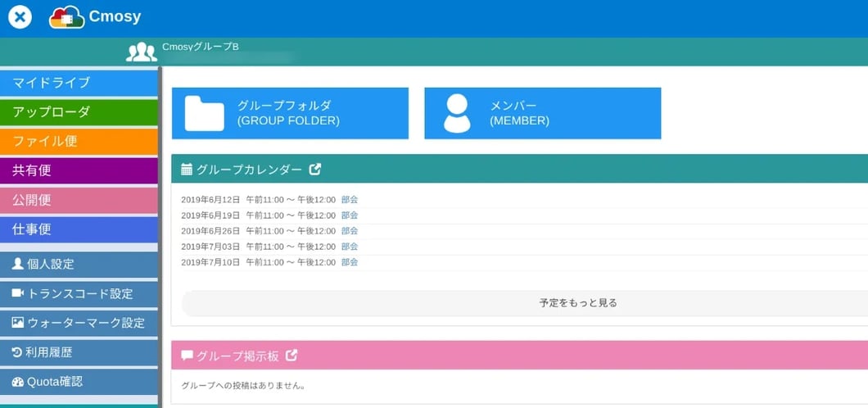This screenshot has width=868, height=408.
Task: Check Quota確認 in the sidebar
Action: (x=79, y=382)
